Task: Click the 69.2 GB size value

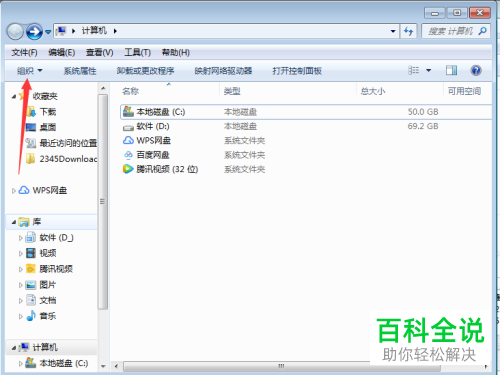Action: click(423, 126)
